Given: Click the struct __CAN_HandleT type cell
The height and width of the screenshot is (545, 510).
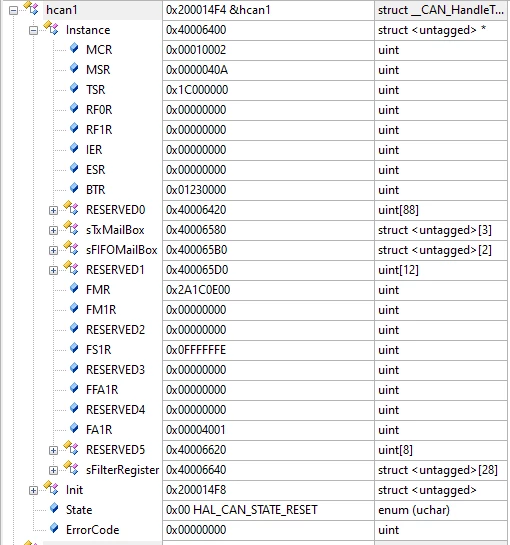Looking at the screenshot, I should point(441,10).
